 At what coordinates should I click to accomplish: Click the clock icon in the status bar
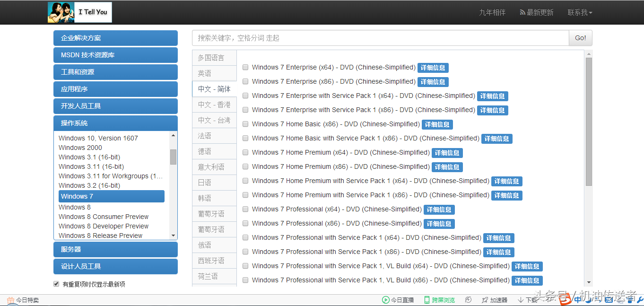pyautogui.click(x=468, y=300)
